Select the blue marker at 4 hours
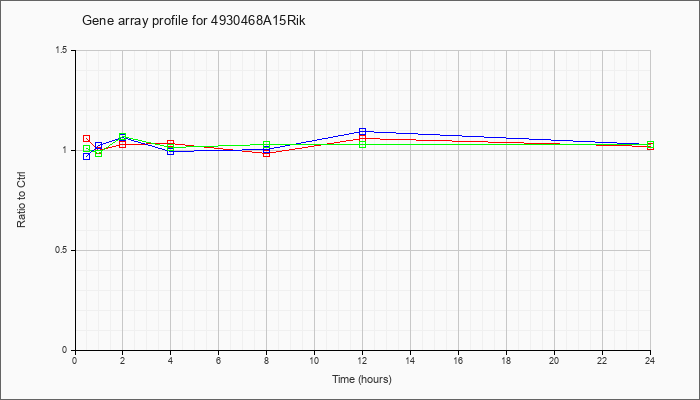Screen dimensions: 700x400 (x=171, y=152)
